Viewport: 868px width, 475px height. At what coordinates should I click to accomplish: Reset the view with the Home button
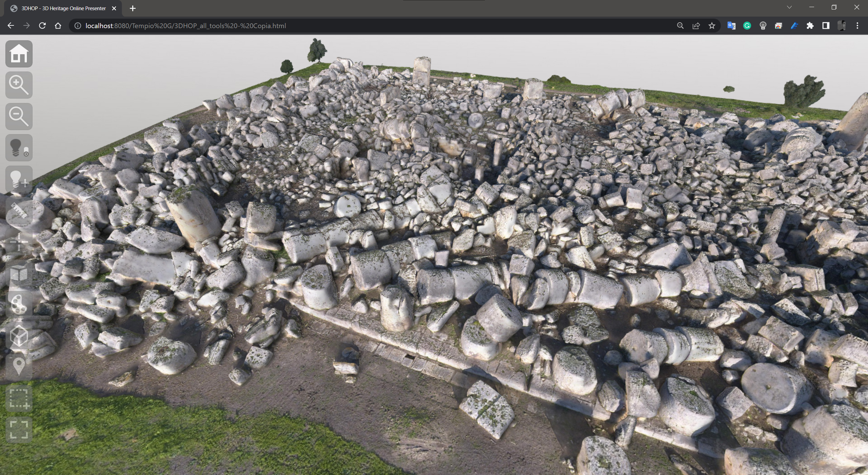[19, 54]
